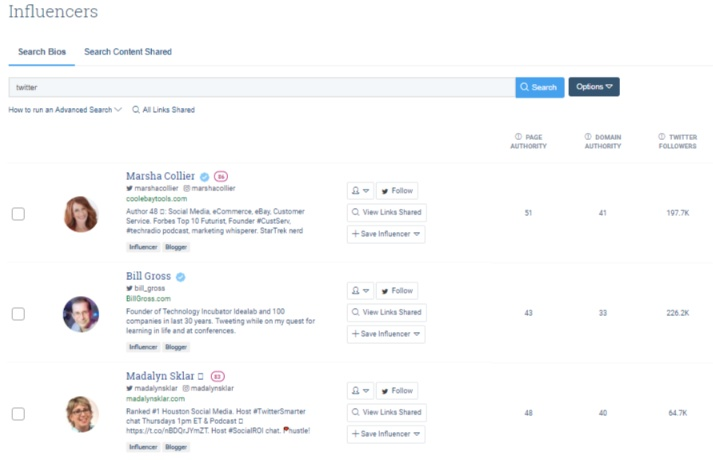Open Save Influencer dropdown for Bill Gross
The height and width of the screenshot is (460, 713).
(386, 334)
